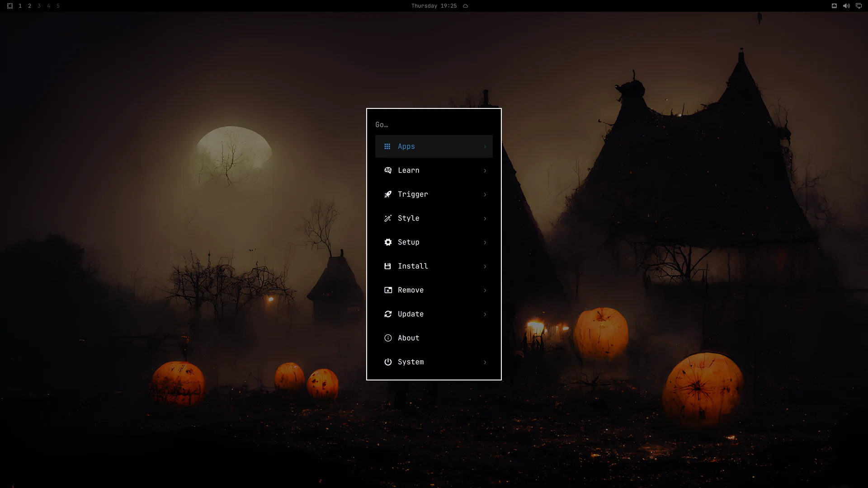The width and height of the screenshot is (868, 488).
Task: Expand the Apps submenu chevron
Action: click(485, 146)
